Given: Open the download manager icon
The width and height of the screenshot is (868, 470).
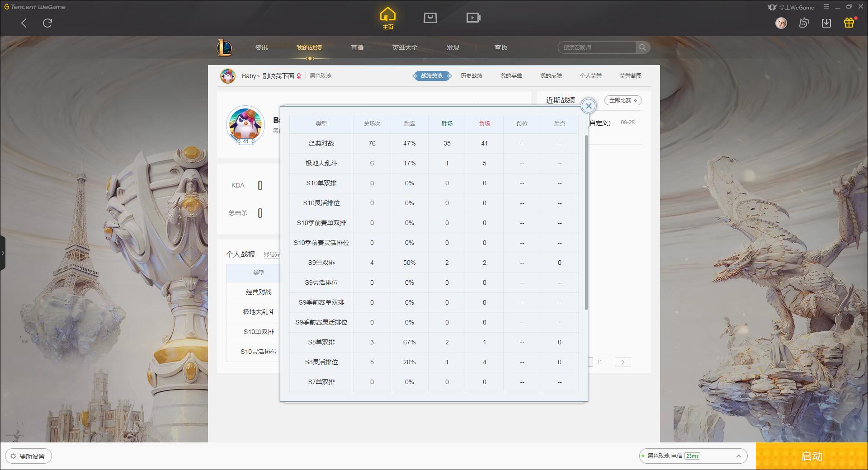Looking at the screenshot, I should point(826,23).
